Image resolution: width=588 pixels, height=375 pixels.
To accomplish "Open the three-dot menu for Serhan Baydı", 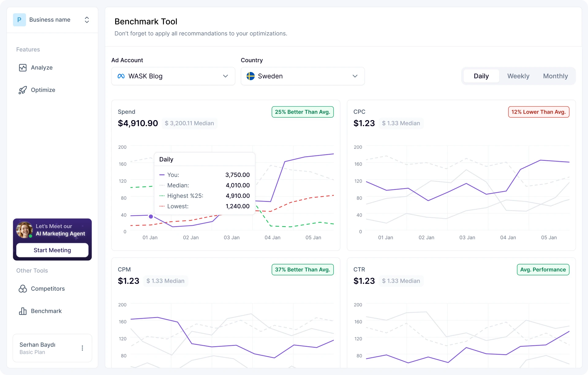I will (x=82, y=348).
